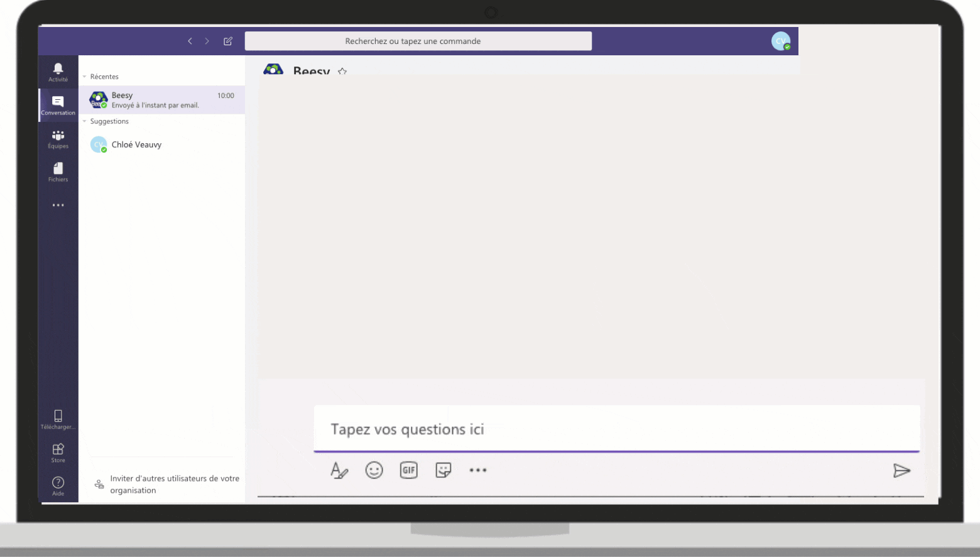
Task: Click the Beesy avatar in chat header
Action: [x=273, y=69]
